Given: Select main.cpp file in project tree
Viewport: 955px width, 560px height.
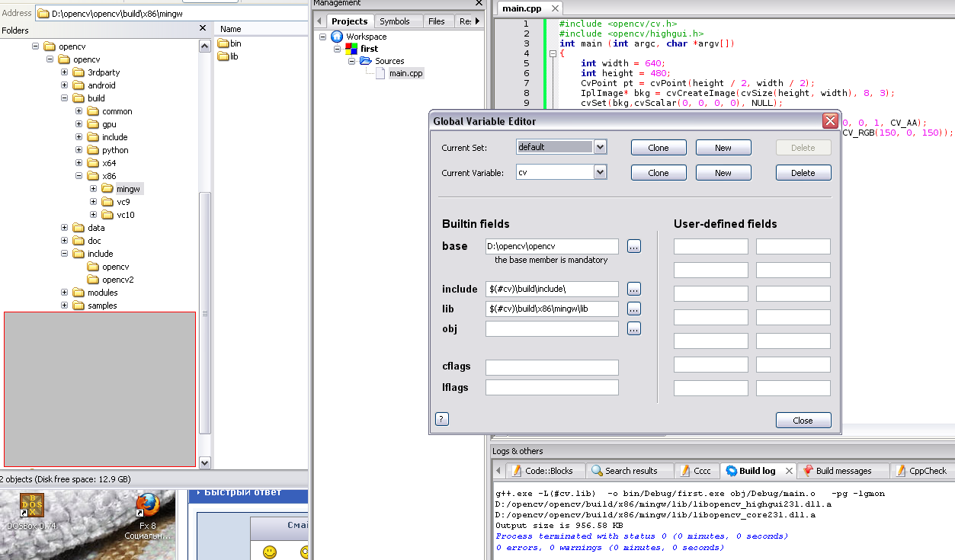Looking at the screenshot, I should tap(405, 73).
